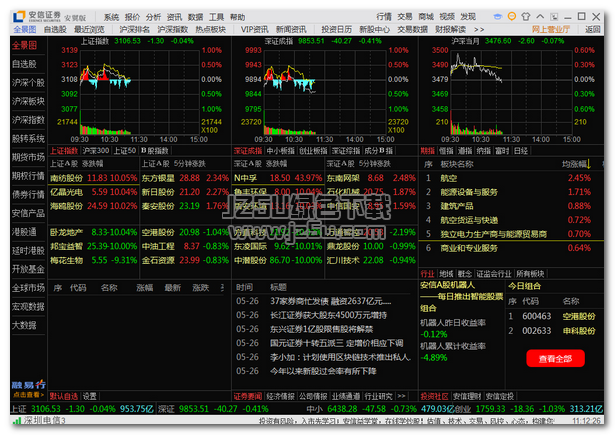This screenshot has width=615, height=435.
Task: Select 港股通 in the left sidebar
Action: [x=24, y=232]
